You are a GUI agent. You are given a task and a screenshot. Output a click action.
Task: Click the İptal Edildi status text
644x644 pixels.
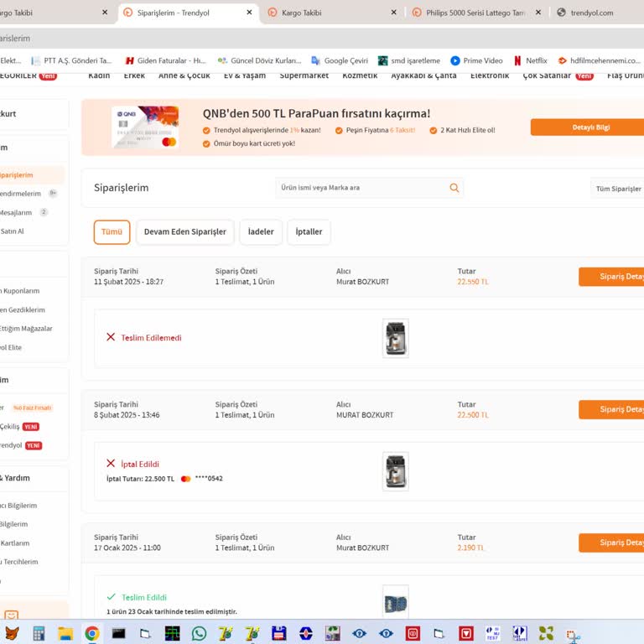(x=140, y=464)
